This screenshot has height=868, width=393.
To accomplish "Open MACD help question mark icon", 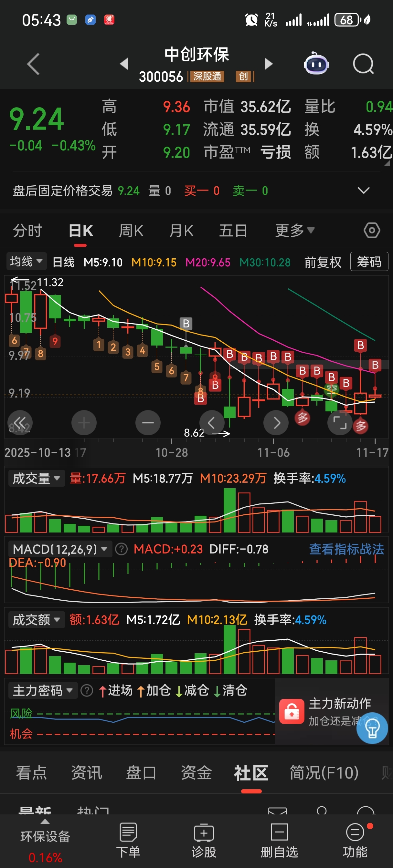I will (x=122, y=549).
